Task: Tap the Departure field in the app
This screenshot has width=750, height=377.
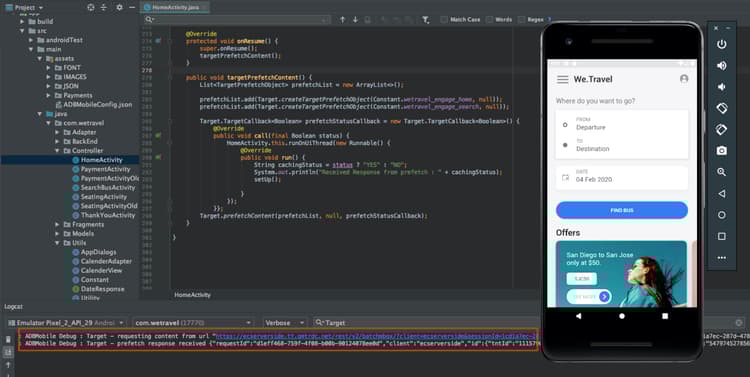Action: click(622, 124)
